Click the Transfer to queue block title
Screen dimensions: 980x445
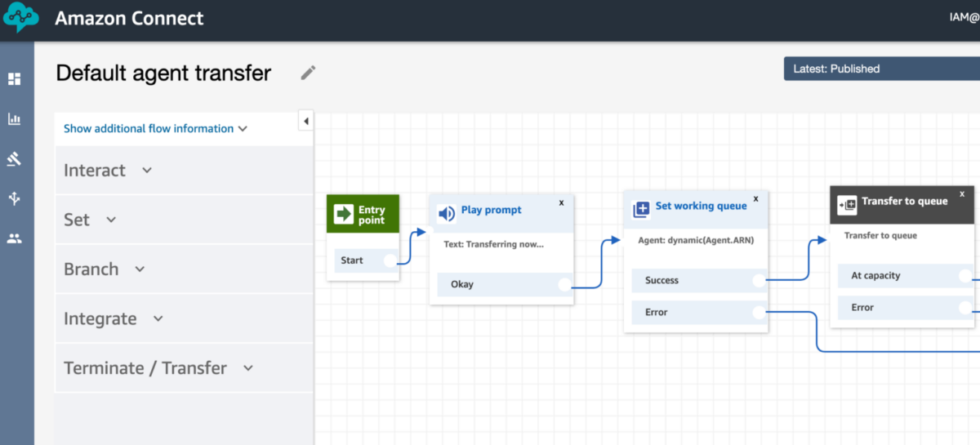[x=904, y=201]
